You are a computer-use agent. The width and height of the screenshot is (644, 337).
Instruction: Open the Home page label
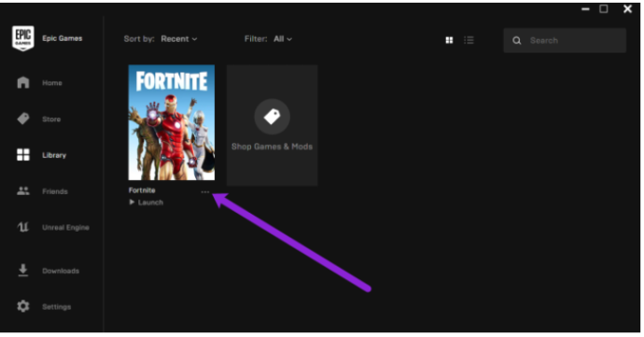pyautogui.click(x=52, y=83)
